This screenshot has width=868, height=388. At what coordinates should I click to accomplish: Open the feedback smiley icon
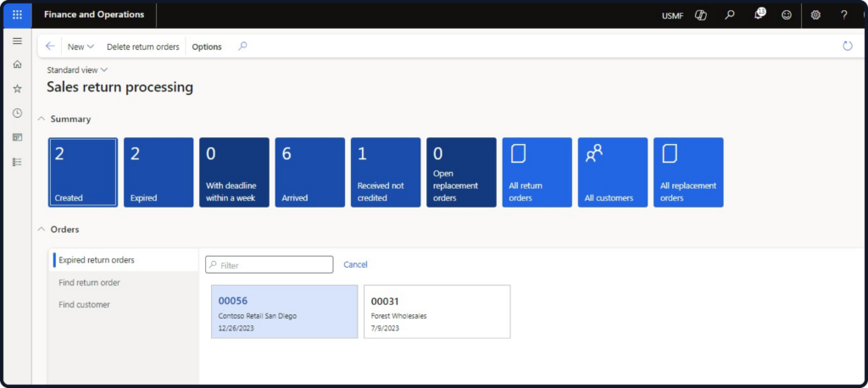click(787, 15)
